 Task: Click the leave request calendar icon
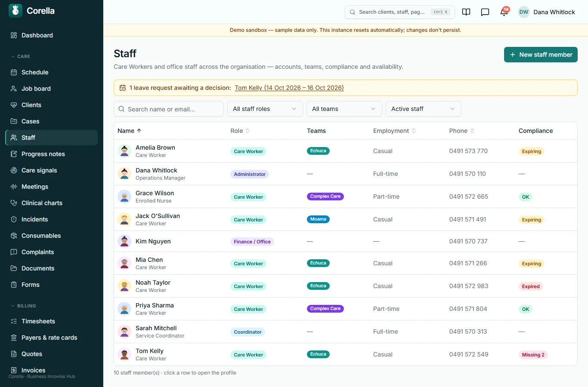(123, 88)
